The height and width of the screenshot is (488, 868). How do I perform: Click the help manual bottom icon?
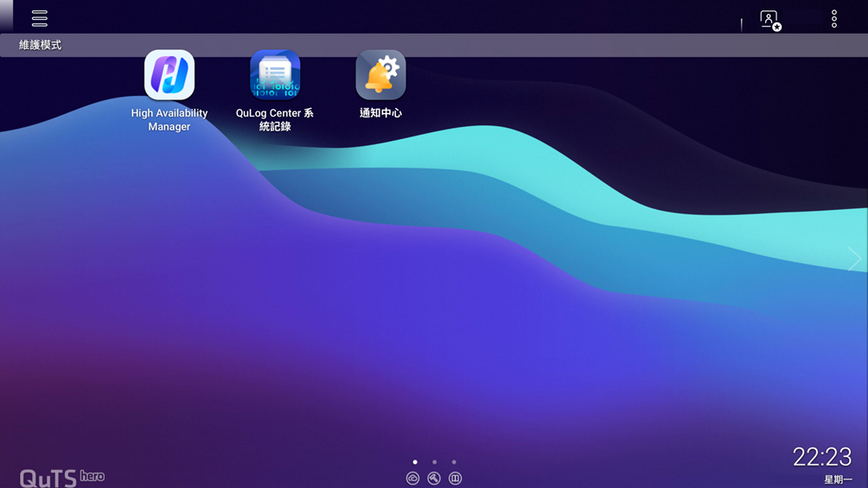point(455,478)
